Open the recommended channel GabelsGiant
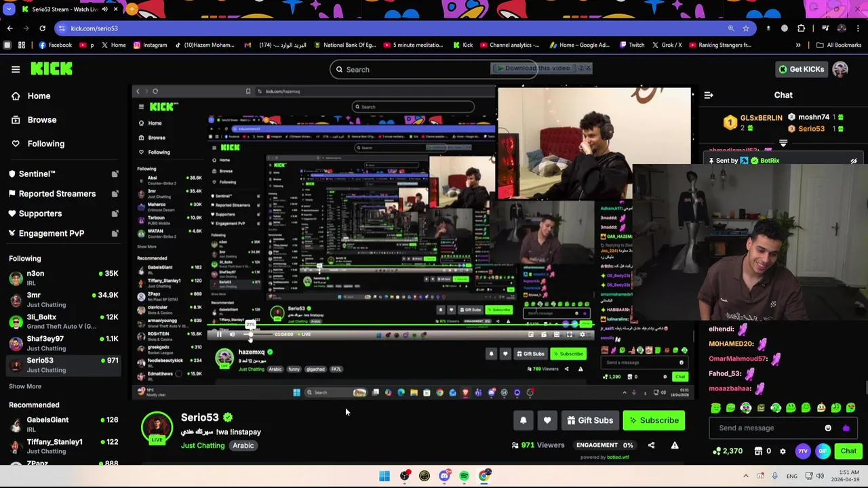Image resolution: width=868 pixels, height=488 pixels. 62,424
